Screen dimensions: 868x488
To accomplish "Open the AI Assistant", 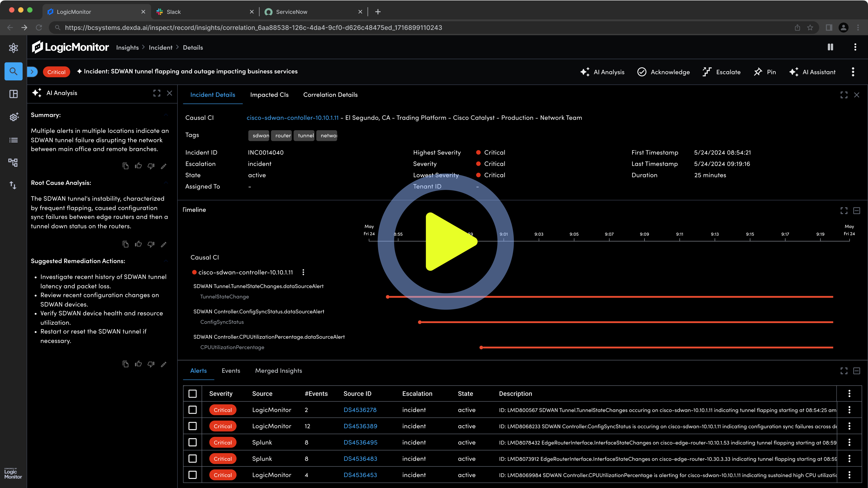I will pyautogui.click(x=812, y=72).
